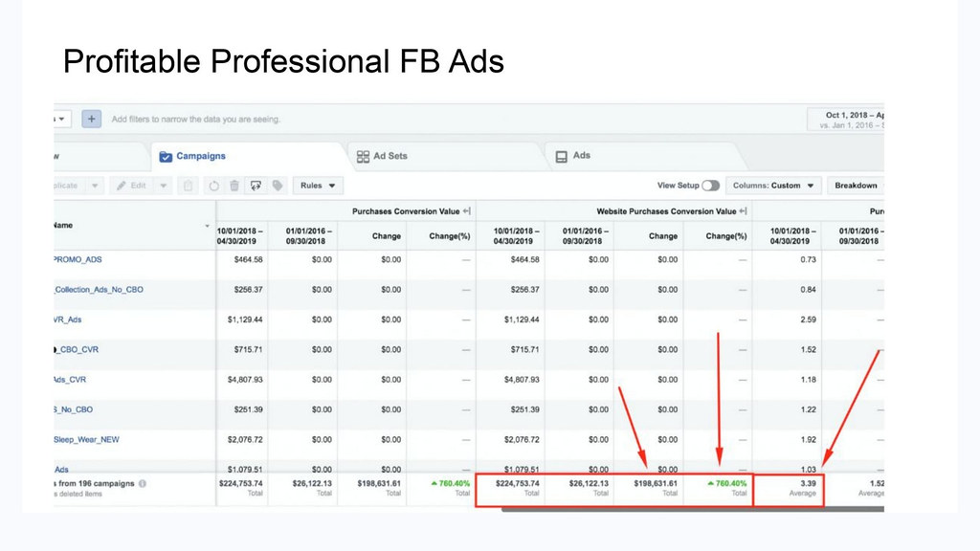Click the Ad Sets grid icon
Image resolution: width=980 pixels, height=551 pixels.
363,156
